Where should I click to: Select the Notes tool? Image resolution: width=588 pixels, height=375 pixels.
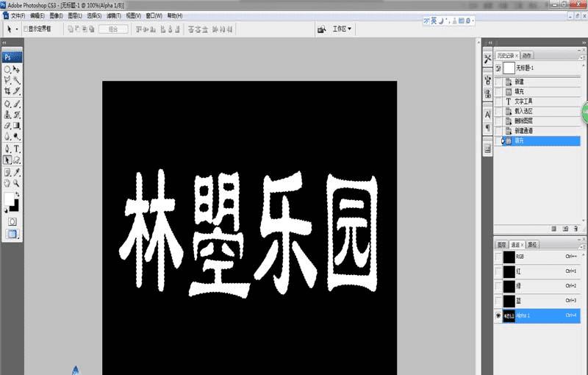click(x=7, y=172)
